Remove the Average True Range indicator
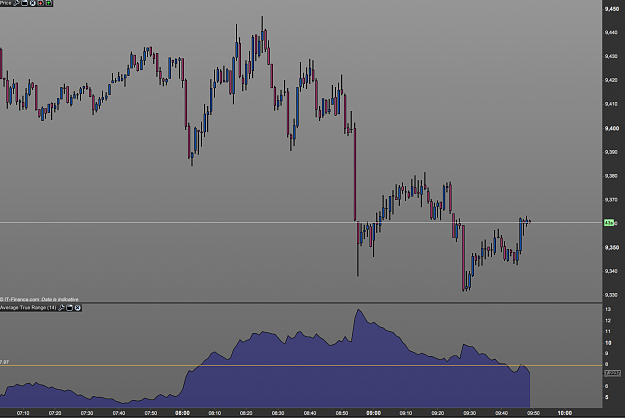Screen dimensions: 625x418 coord(78,308)
